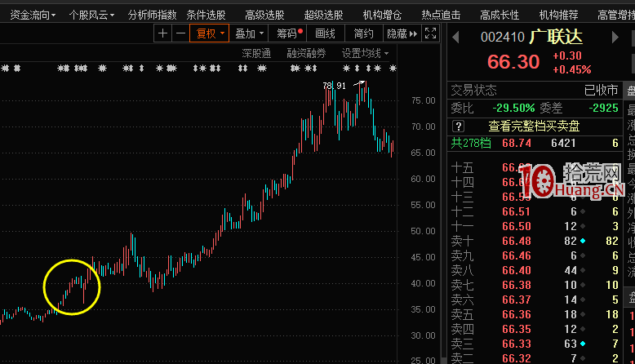This screenshot has width=635, height=364.
Task: Select 高级选股 menu item
Action: pyautogui.click(x=264, y=15)
